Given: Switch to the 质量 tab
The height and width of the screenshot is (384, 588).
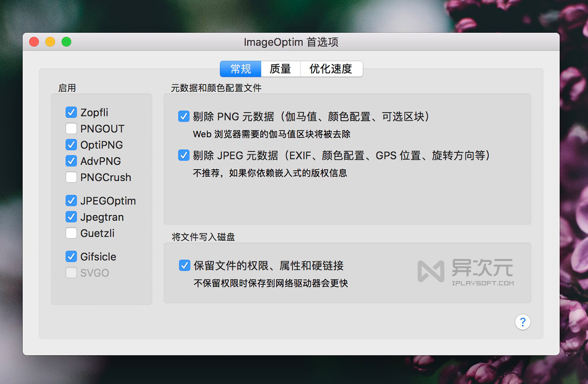Looking at the screenshot, I should click(x=280, y=69).
